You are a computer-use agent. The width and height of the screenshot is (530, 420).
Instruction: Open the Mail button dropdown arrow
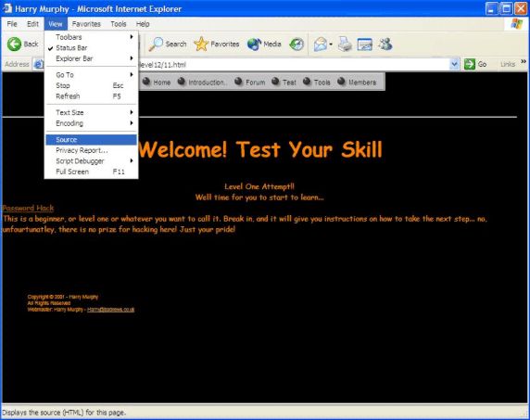[331, 45]
